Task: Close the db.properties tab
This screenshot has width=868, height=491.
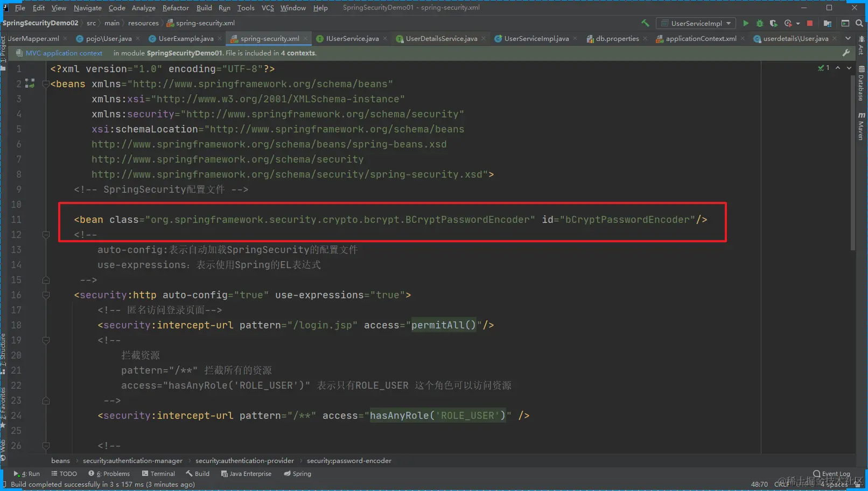Action: [645, 38]
